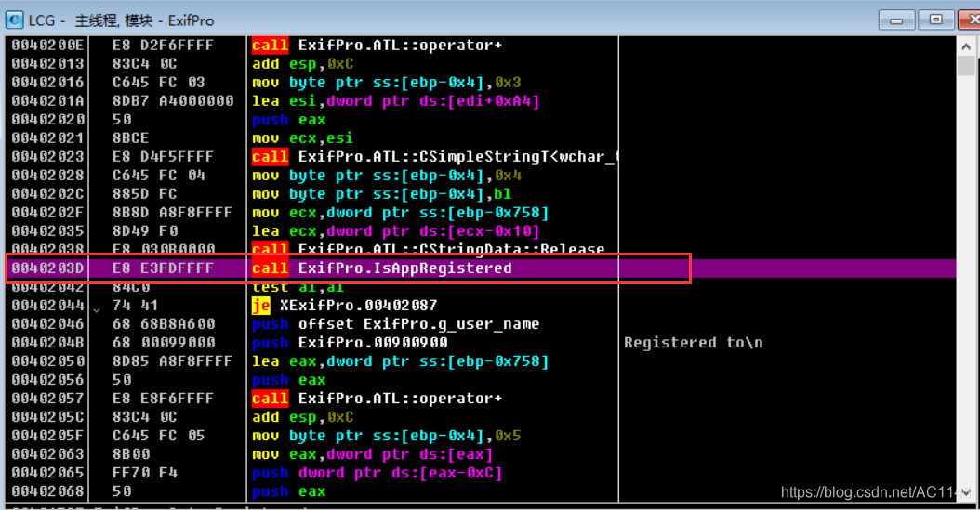Select address 0040200E in the address column
Screen dimensions: 980x510
pyautogui.click(x=47, y=45)
